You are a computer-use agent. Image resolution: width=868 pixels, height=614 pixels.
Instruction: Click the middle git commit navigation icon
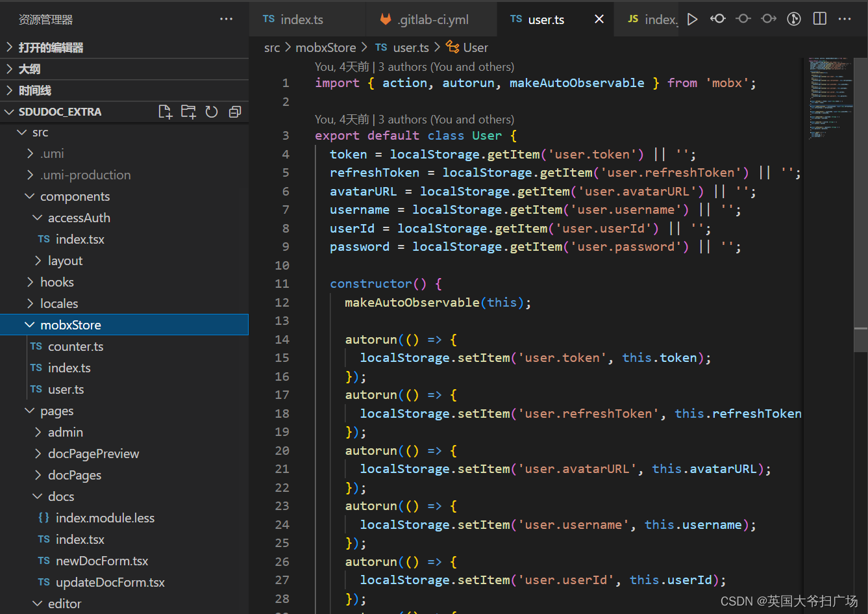743,19
